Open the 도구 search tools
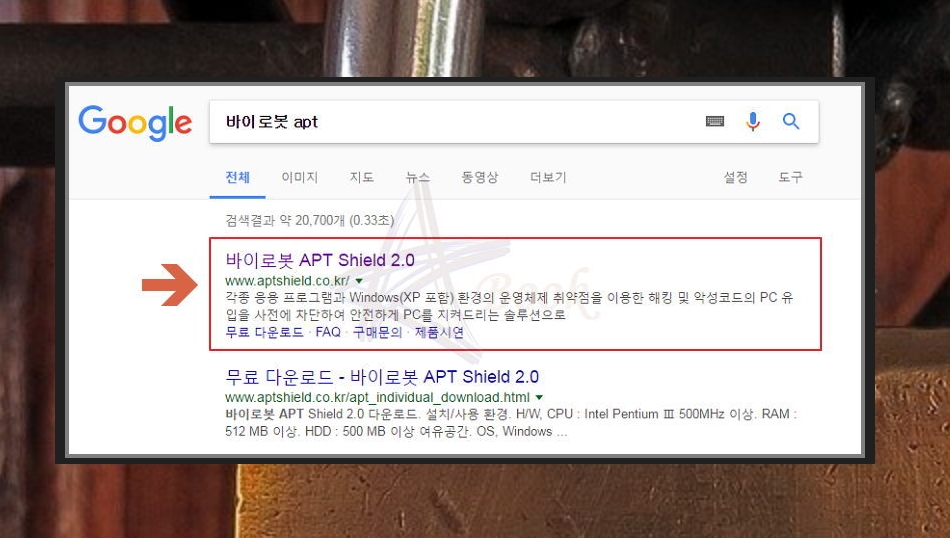The image size is (950, 538). [x=791, y=177]
